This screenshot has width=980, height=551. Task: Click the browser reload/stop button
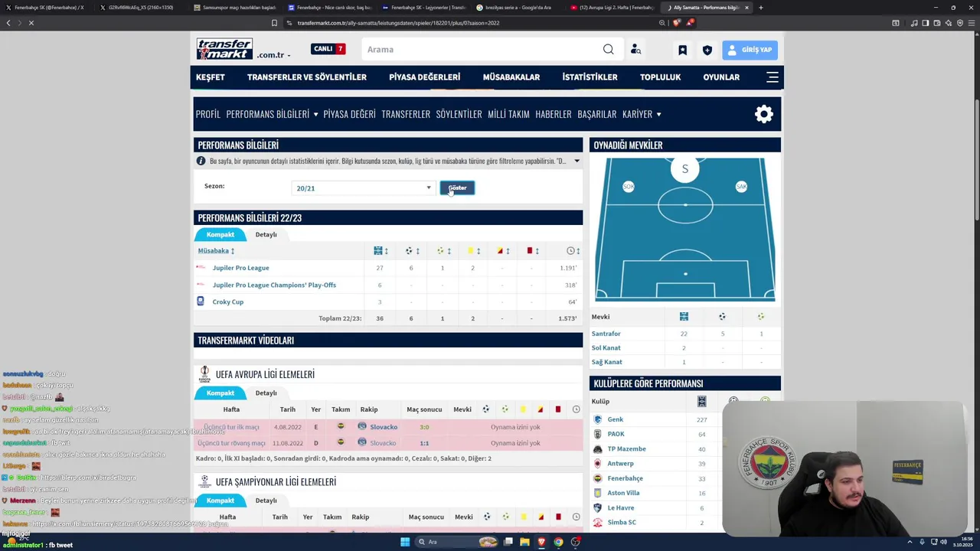(x=31, y=23)
